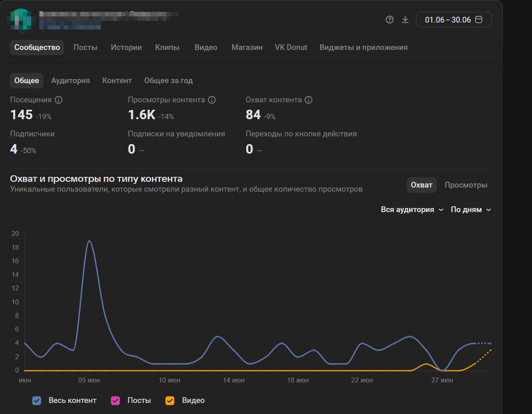This screenshot has width=532, height=414.
Task: Click the chart peak near 05 июн
Action: point(89,241)
